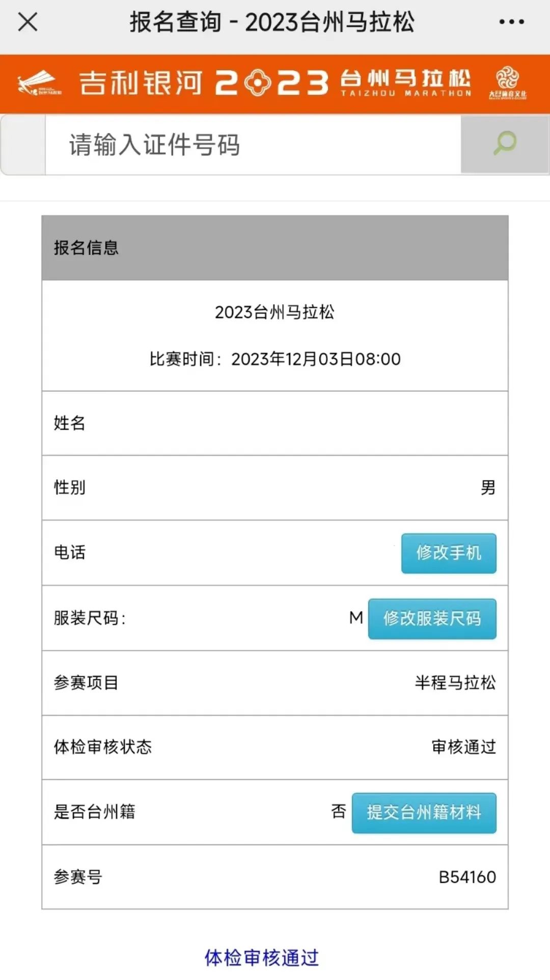Click the gender value 男
Image resolution: width=550 pixels, height=980 pixels.
coord(488,488)
